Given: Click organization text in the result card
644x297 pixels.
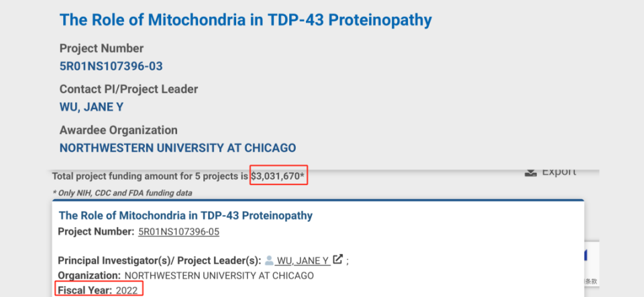Looking at the screenshot, I should tap(219, 276).
